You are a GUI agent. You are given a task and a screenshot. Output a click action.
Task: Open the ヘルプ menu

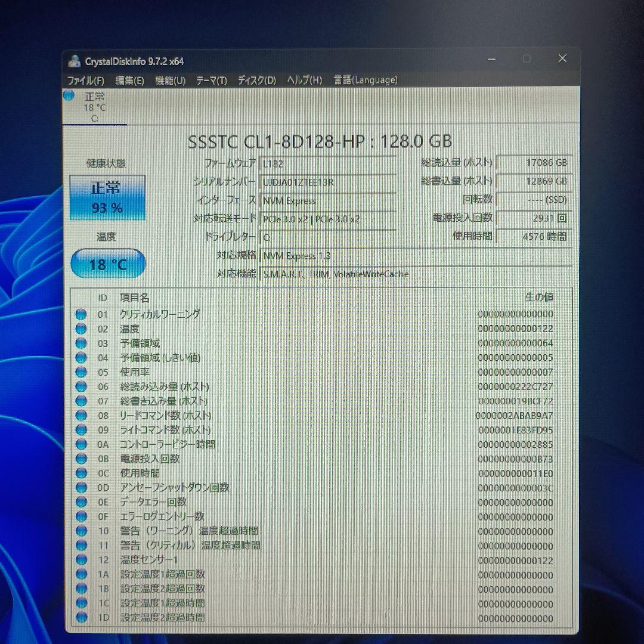coord(304,80)
